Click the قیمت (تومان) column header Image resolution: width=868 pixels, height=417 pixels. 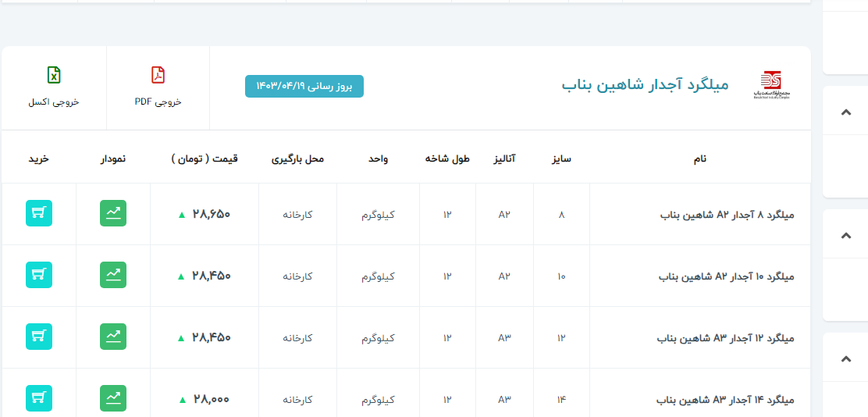(x=205, y=159)
